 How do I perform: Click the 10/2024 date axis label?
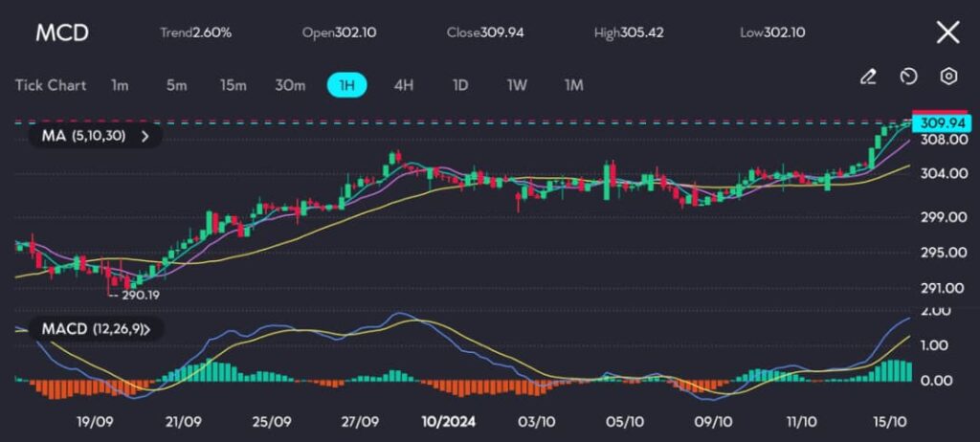[449, 420]
